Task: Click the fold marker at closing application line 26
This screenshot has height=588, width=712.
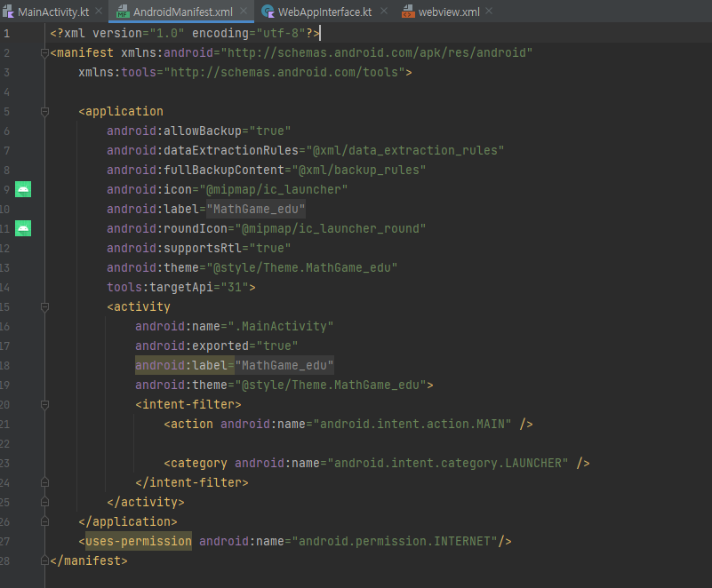Action: point(44,521)
